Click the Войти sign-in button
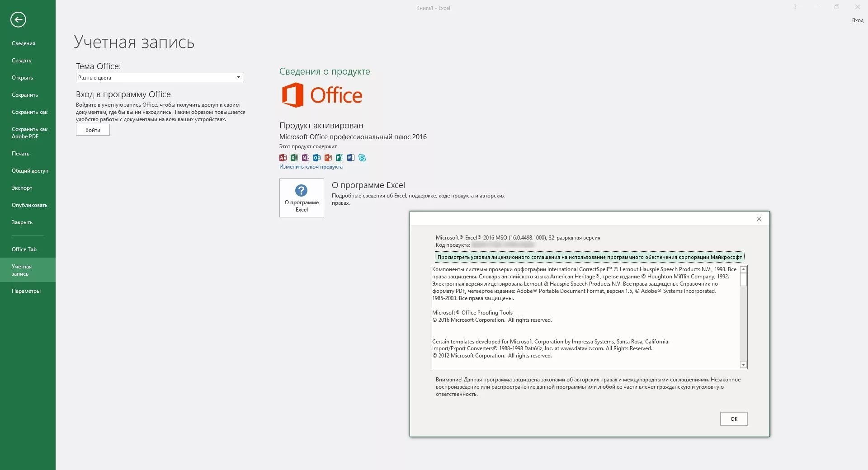 click(93, 130)
